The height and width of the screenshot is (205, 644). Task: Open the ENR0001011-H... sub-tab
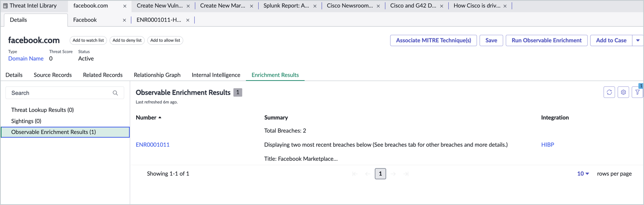coord(158,20)
